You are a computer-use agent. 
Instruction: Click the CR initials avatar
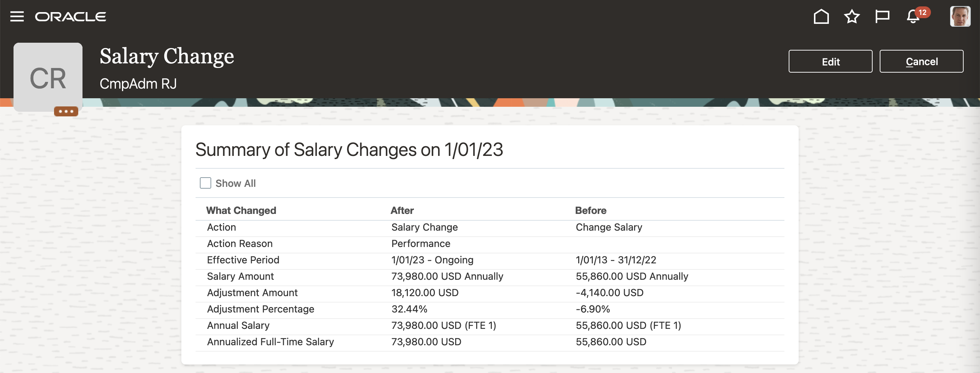point(48,77)
